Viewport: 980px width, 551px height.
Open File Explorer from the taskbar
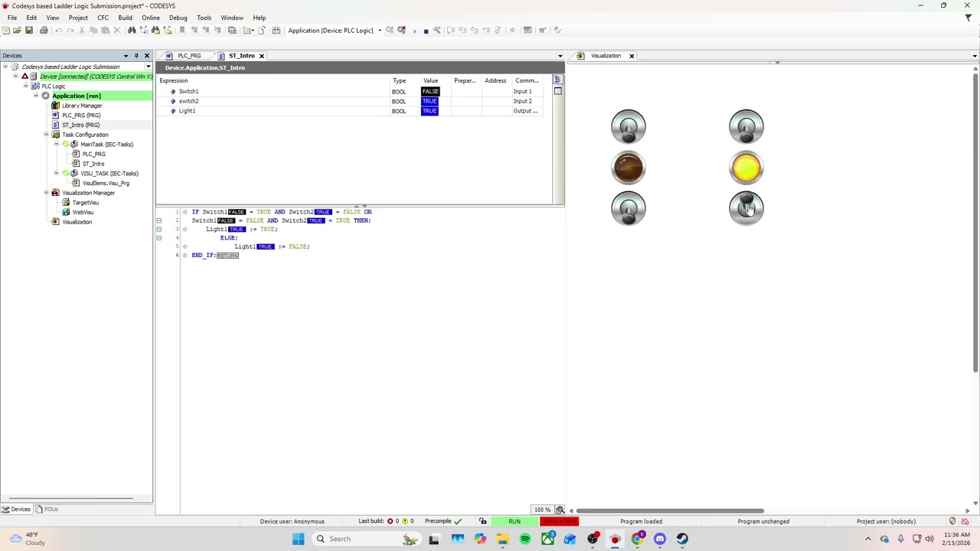point(502,539)
